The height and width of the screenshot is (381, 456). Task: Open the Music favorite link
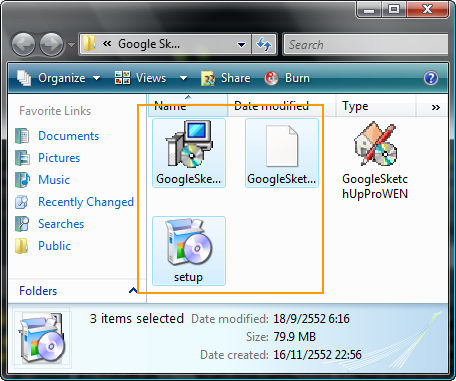[54, 180]
